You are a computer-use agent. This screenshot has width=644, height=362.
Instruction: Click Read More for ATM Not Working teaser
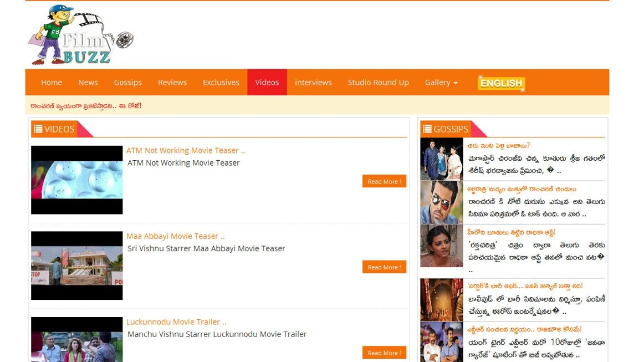point(384,182)
